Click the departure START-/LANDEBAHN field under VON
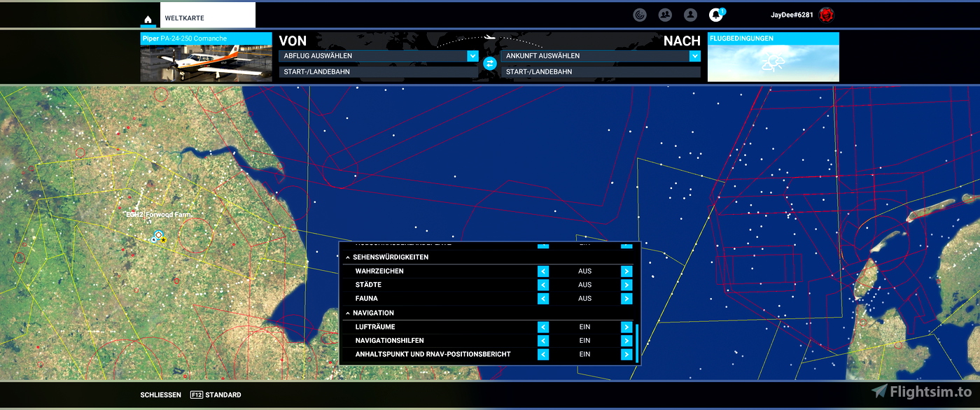This screenshot has height=410, width=980. 378,72
